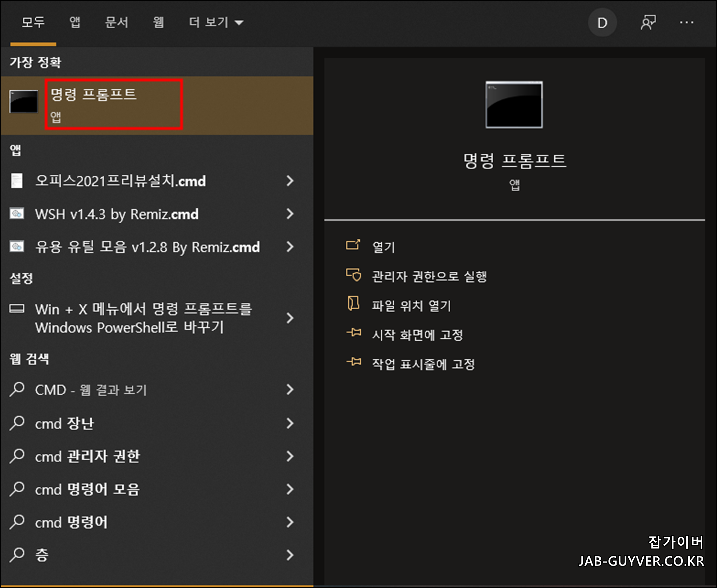Click 관리자 권한으로 실행 shield icon
717x588 pixels.
354,275
